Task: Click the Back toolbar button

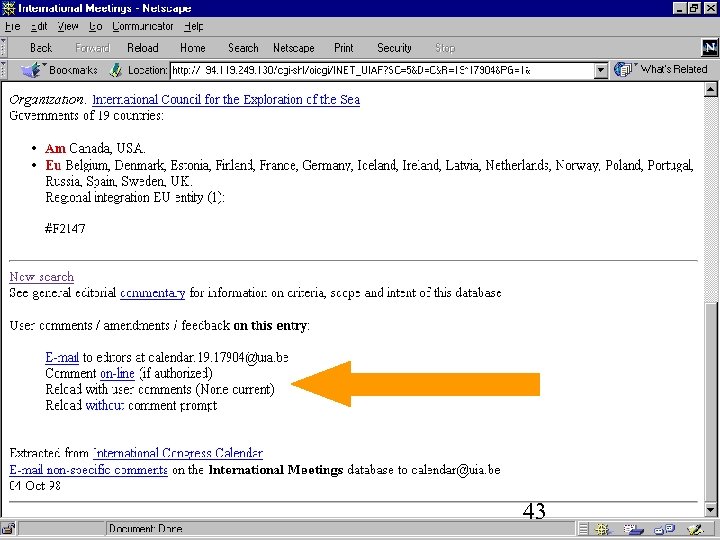Action: (41, 48)
